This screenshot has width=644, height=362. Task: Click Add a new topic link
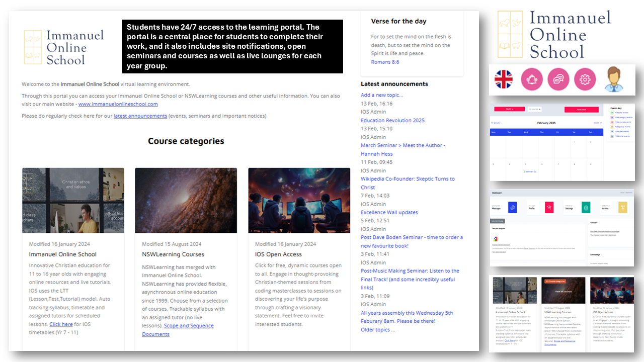(382, 95)
